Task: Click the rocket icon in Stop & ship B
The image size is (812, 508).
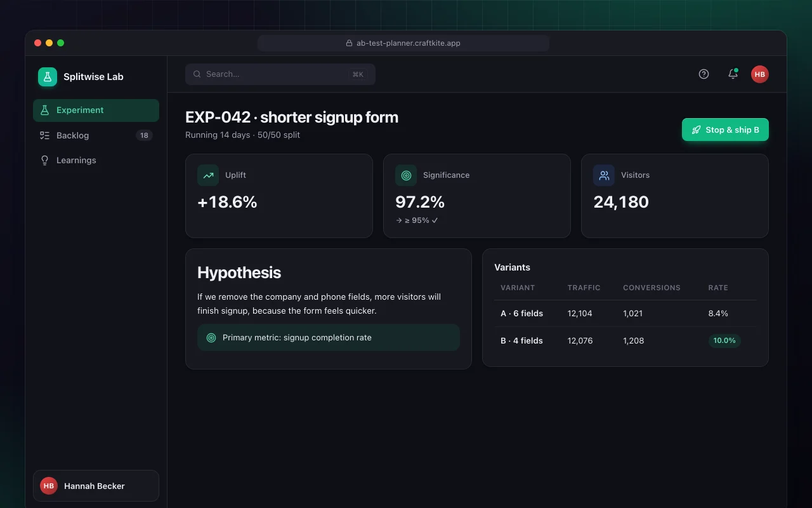Action: coord(696,130)
